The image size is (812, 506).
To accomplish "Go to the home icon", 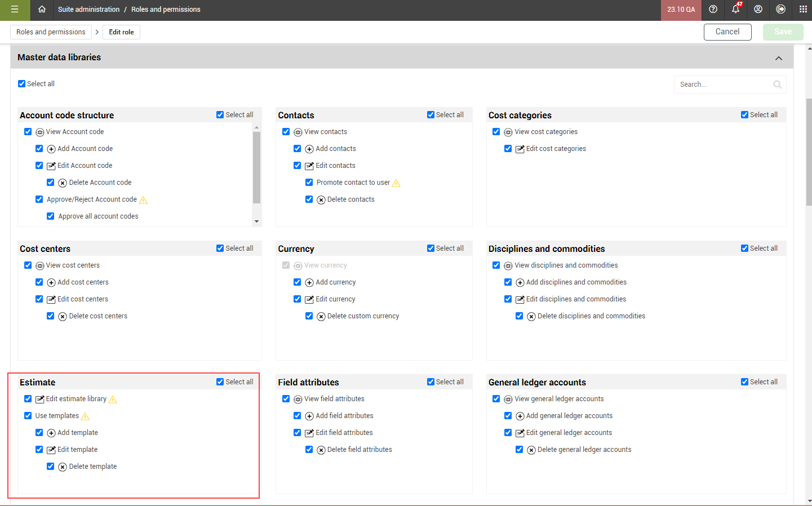I will tap(42, 10).
